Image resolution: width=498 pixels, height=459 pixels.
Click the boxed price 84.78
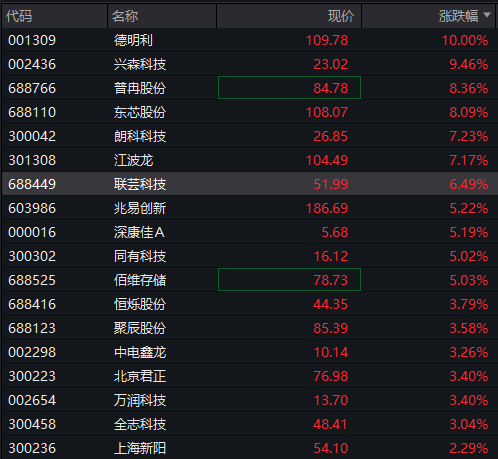pyautogui.click(x=289, y=88)
